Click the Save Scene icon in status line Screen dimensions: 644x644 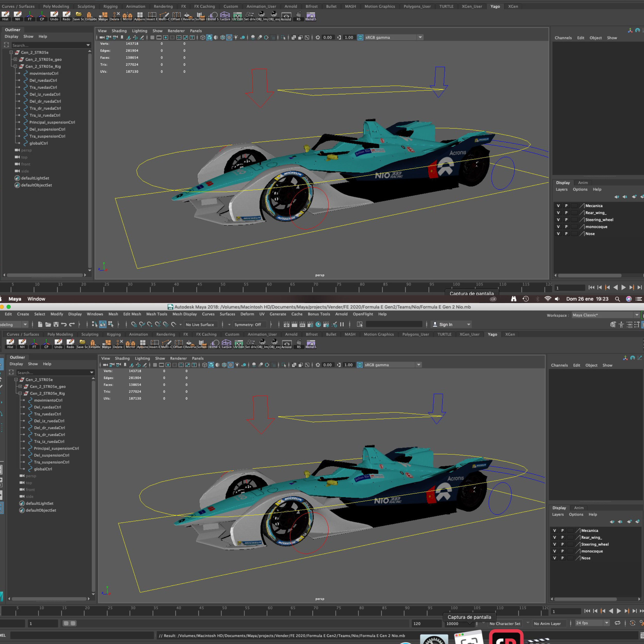tap(56, 324)
